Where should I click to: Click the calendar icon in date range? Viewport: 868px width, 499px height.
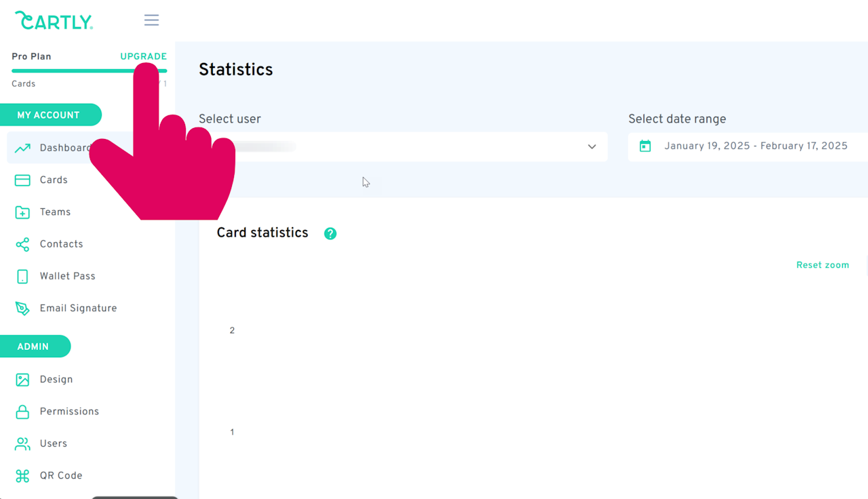point(646,146)
